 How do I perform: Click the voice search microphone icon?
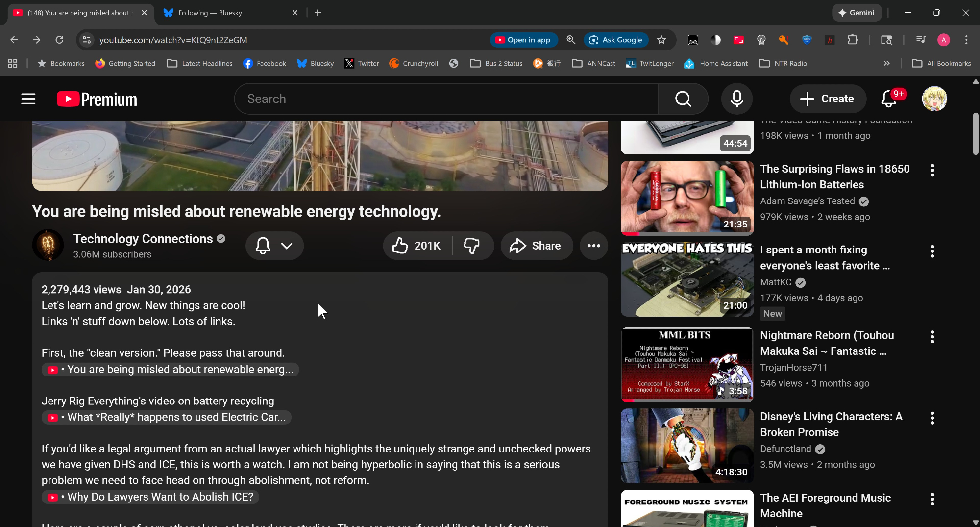point(736,99)
